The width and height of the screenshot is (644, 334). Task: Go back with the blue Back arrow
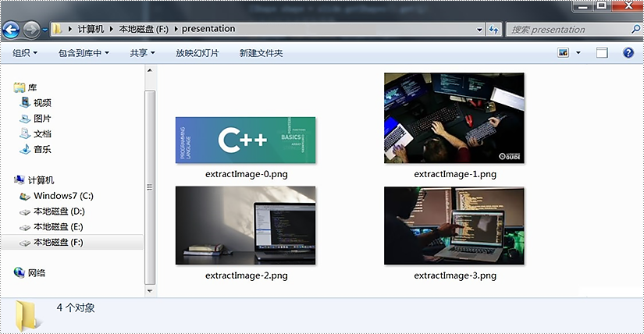tap(11, 30)
